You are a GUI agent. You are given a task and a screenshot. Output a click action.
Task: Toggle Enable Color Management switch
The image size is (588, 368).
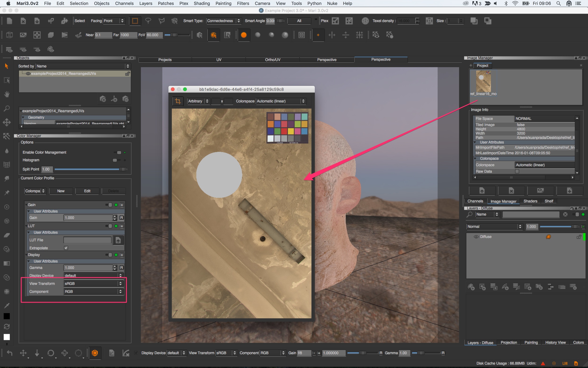(x=118, y=153)
